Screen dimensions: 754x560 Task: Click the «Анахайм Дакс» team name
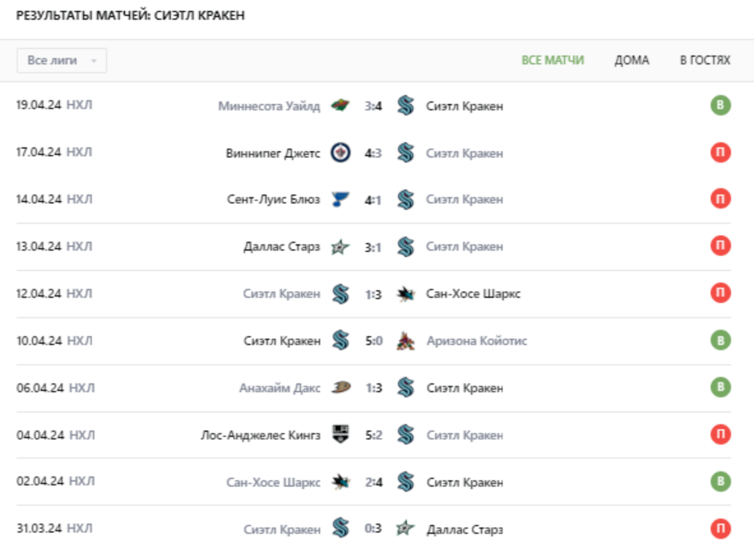[x=279, y=388]
